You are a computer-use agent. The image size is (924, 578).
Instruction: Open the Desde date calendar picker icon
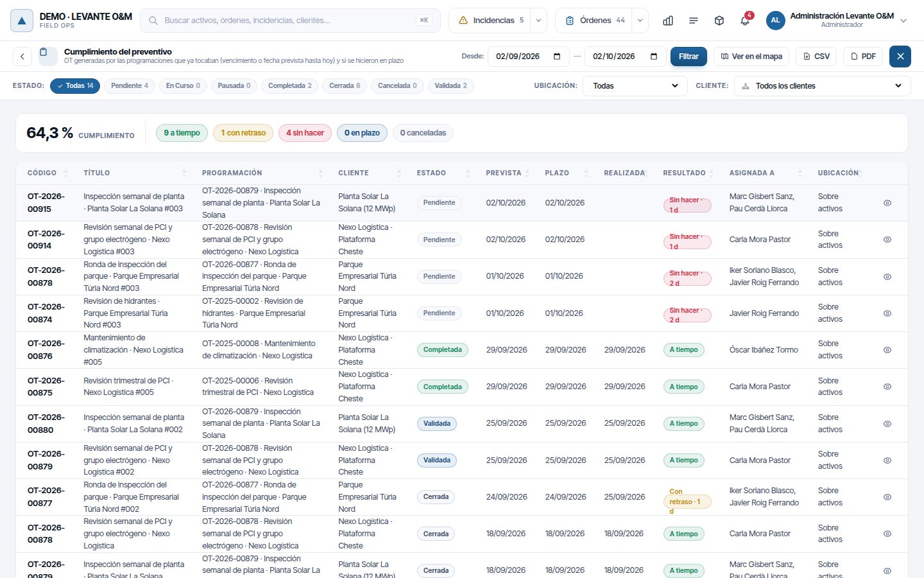pyautogui.click(x=557, y=57)
